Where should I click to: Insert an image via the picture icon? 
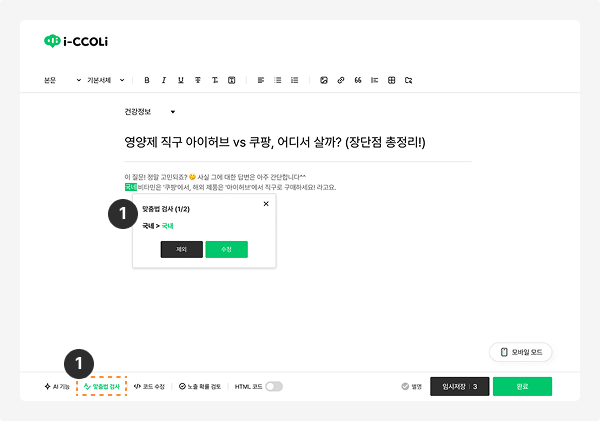(x=324, y=80)
